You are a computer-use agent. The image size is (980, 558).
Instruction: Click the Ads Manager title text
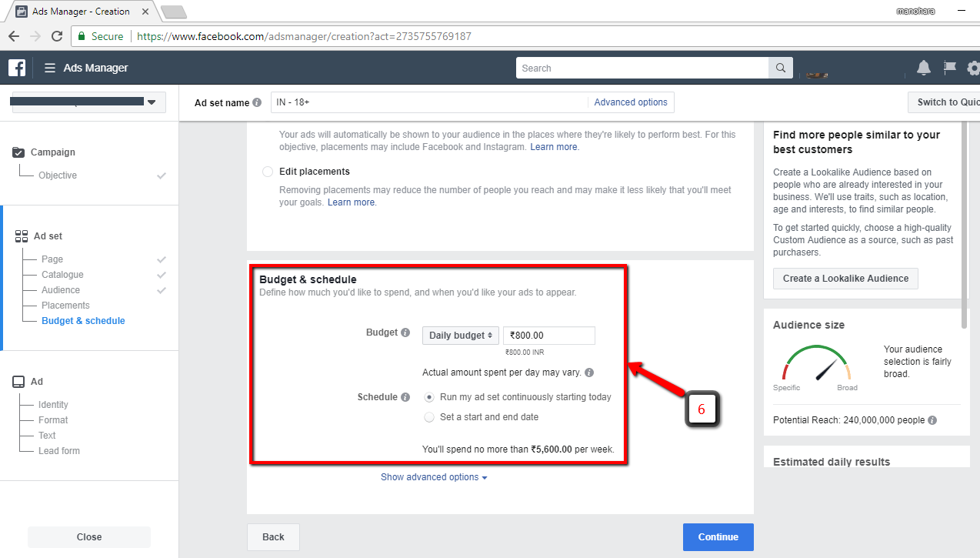click(96, 68)
